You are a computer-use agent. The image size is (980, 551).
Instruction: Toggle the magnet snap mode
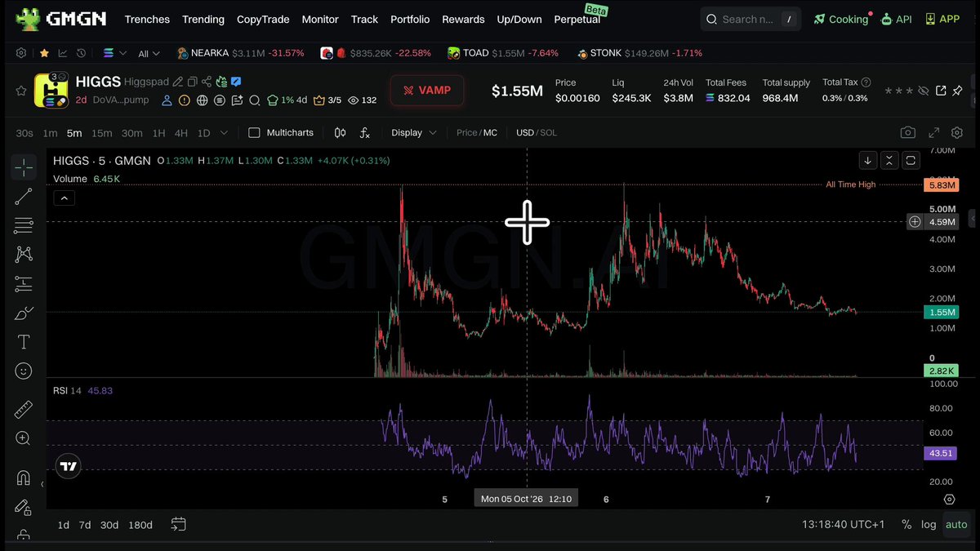click(24, 478)
